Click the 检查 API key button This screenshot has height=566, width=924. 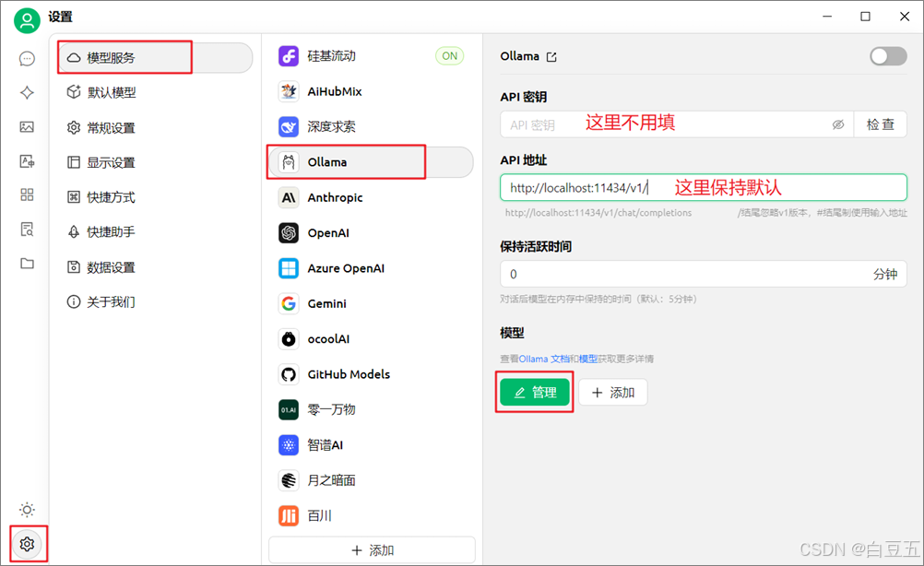point(881,124)
